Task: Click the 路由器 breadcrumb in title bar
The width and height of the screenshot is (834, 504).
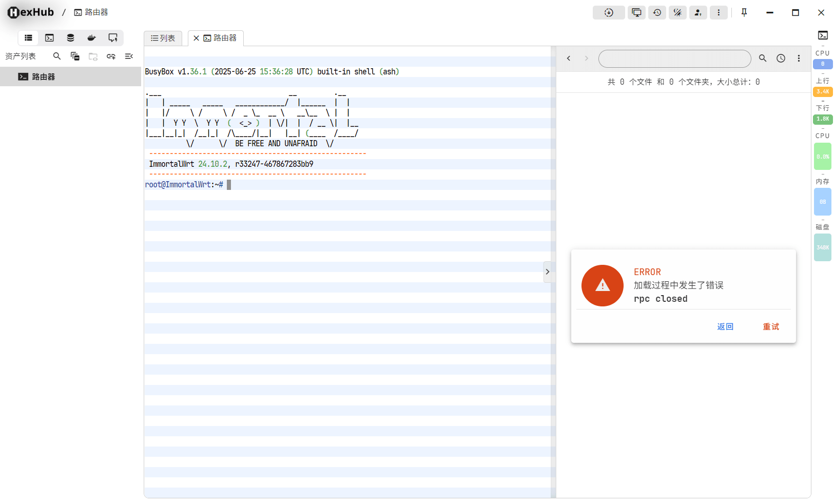Action: pyautogui.click(x=91, y=12)
